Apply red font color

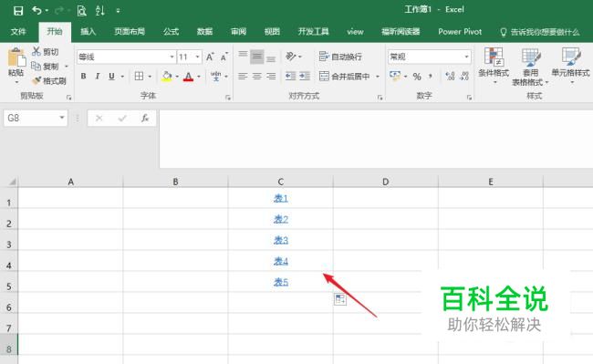188,77
